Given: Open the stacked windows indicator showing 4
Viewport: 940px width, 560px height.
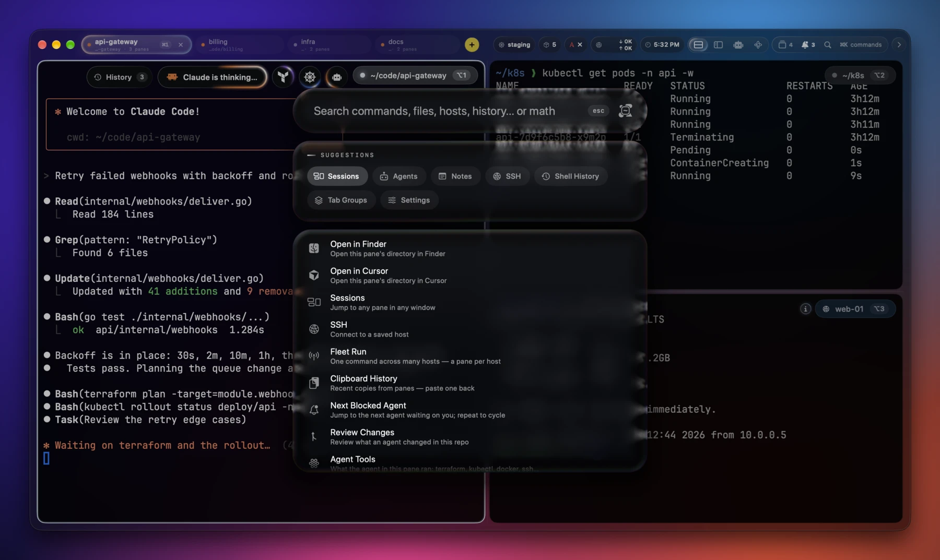Looking at the screenshot, I should [785, 45].
